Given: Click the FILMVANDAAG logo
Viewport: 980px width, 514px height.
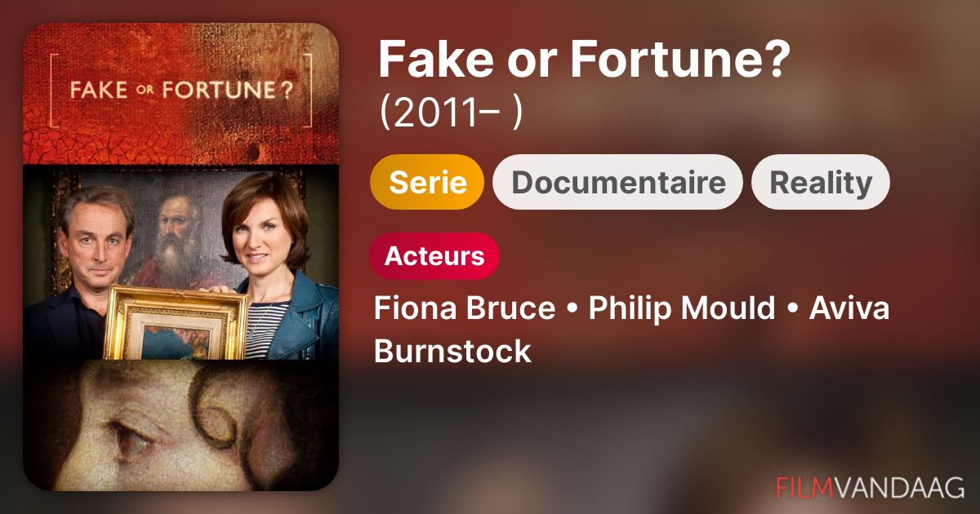Looking at the screenshot, I should [870, 488].
